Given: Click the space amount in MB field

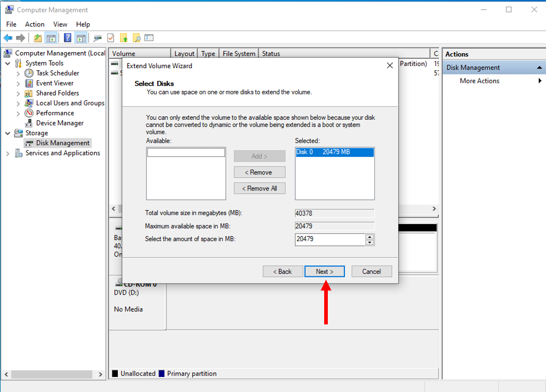Looking at the screenshot, I should 330,240.
